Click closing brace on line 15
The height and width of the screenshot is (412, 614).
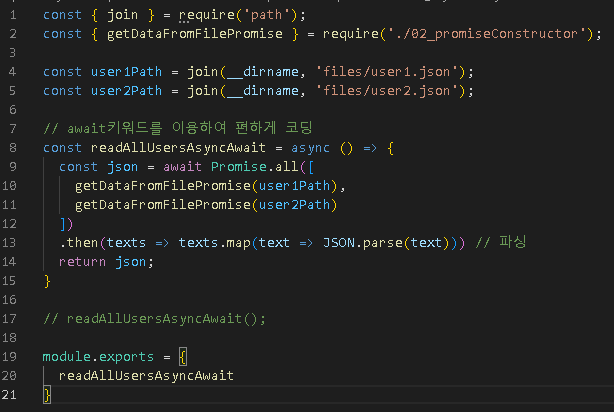(x=47, y=281)
